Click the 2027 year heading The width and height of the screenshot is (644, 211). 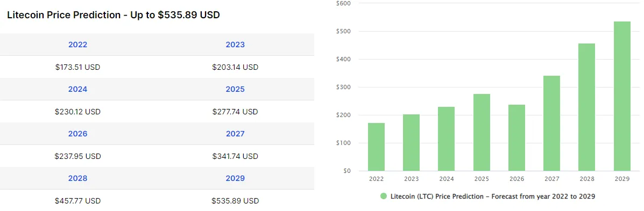[235, 134]
